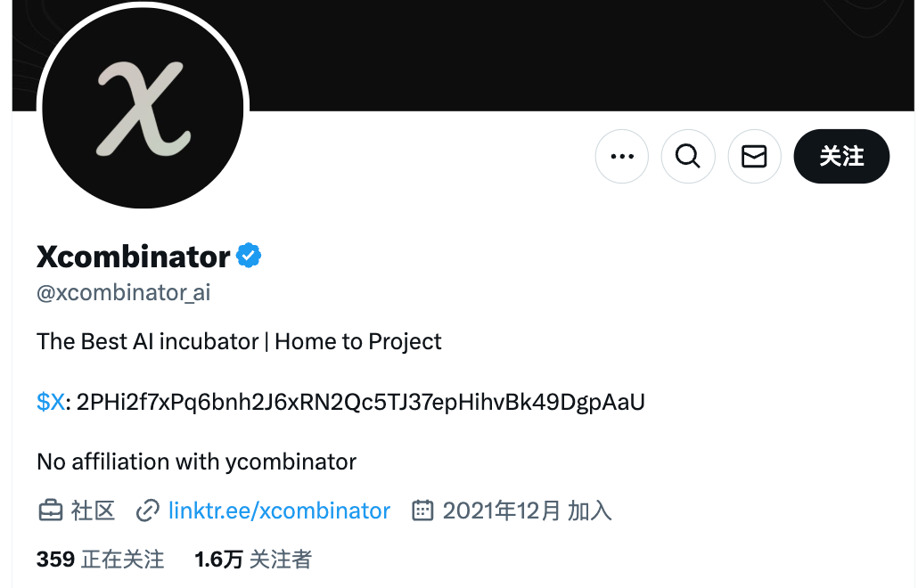Click the @xcombinator_ai handle
This screenshot has width=918, height=588.
(x=122, y=293)
